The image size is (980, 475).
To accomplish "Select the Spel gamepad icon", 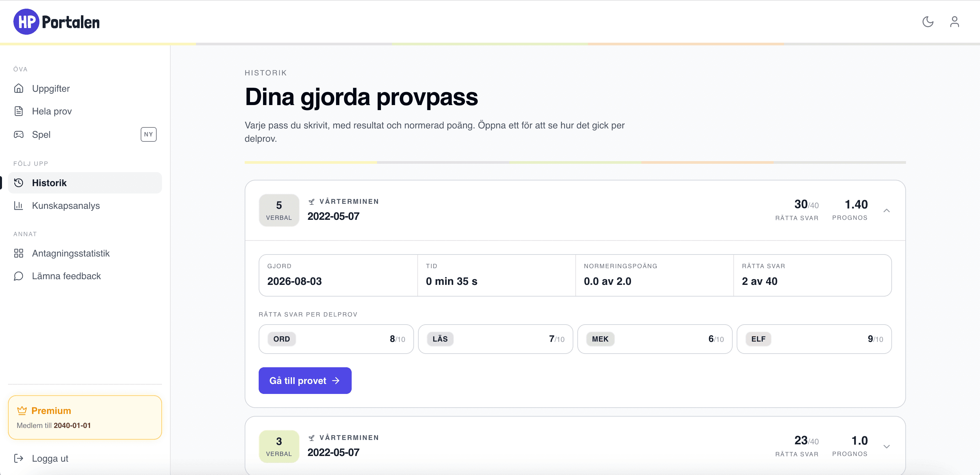I will click(19, 134).
